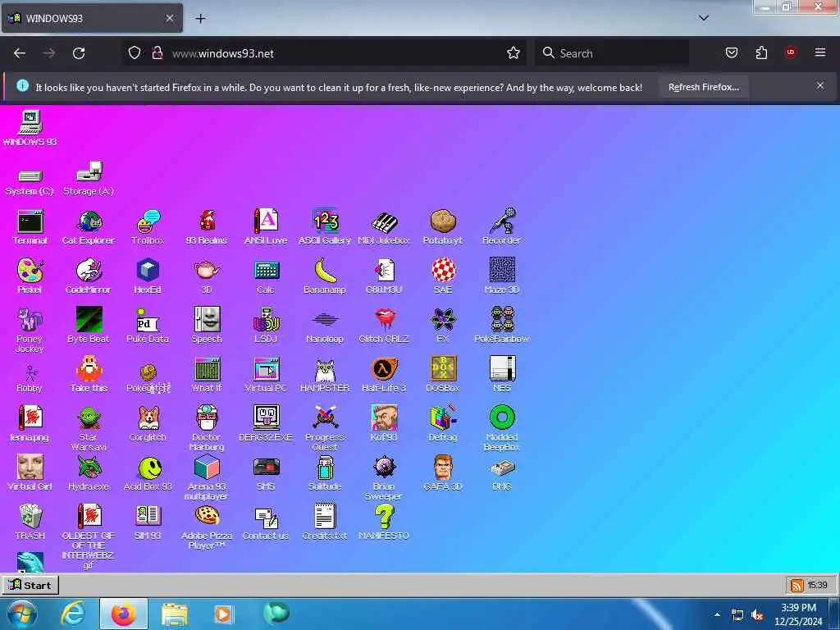This screenshot has width=840, height=630.
Task: Click the browser back arrow
Action: click(20, 53)
